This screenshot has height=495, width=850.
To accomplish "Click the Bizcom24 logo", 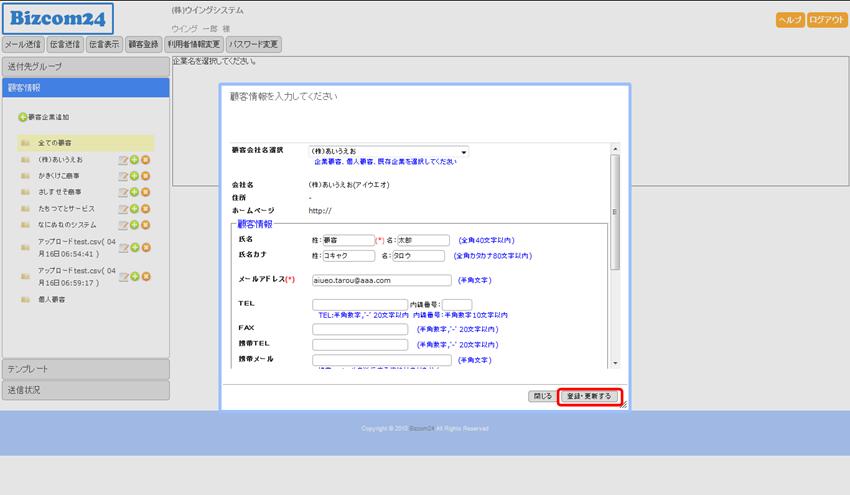I will (58, 18).
